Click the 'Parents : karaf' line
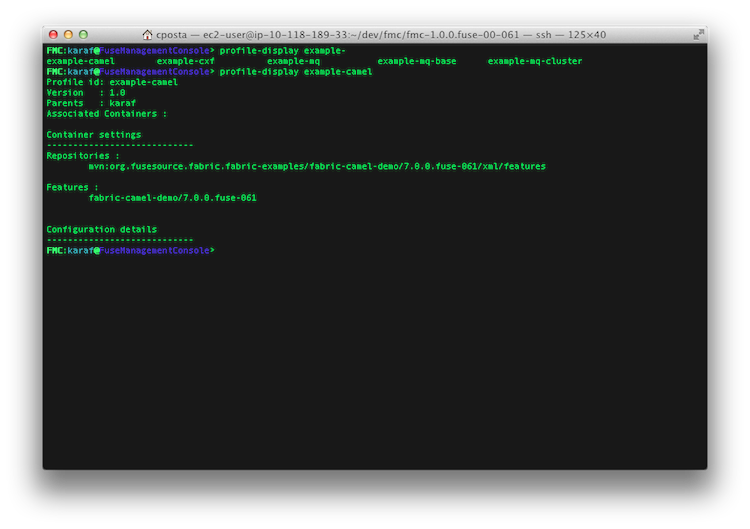Viewport: 750px width, 529px height. click(91, 103)
